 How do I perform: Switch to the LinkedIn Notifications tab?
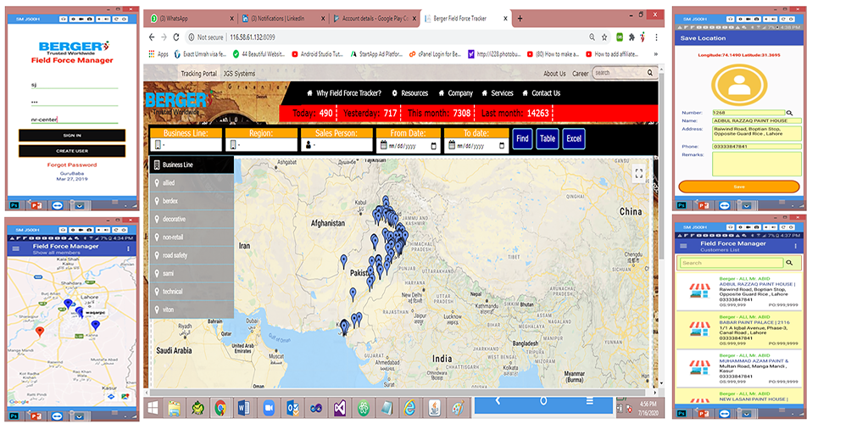tap(282, 19)
